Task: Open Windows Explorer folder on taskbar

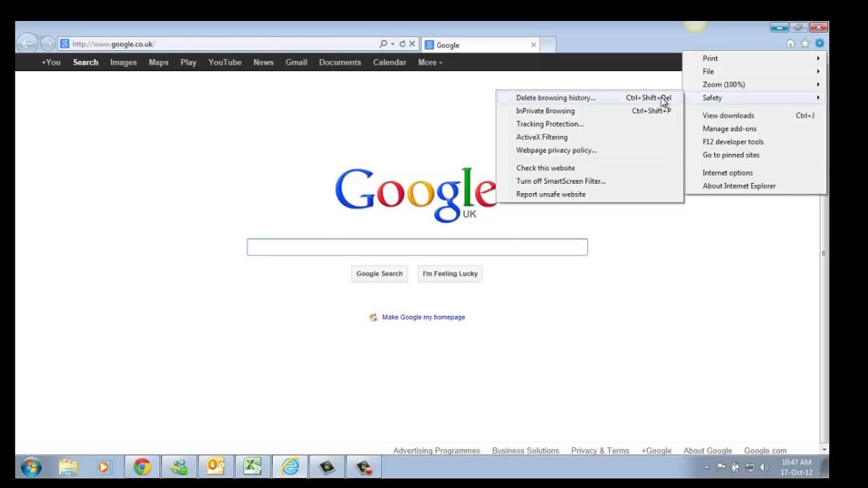Action: [x=68, y=467]
